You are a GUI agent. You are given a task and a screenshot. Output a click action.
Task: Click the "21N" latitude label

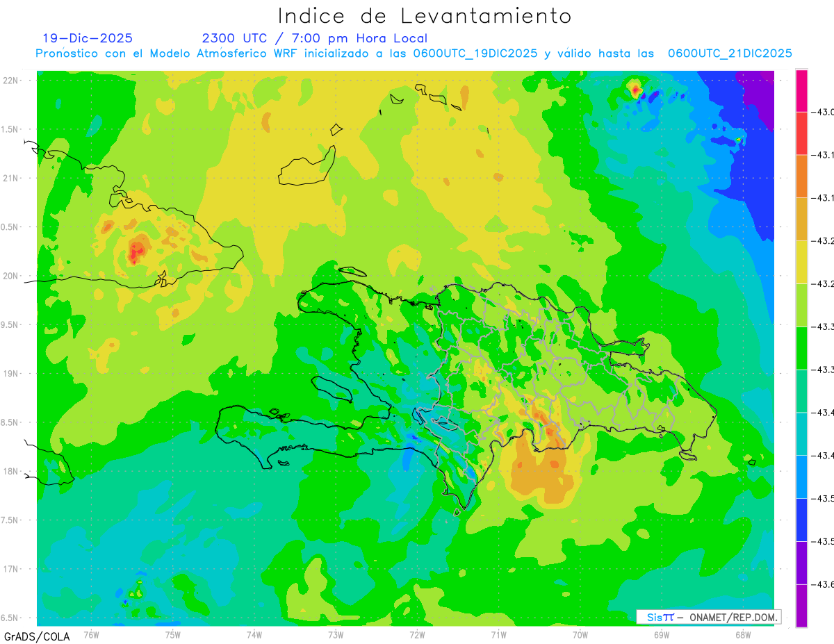coord(12,178)
